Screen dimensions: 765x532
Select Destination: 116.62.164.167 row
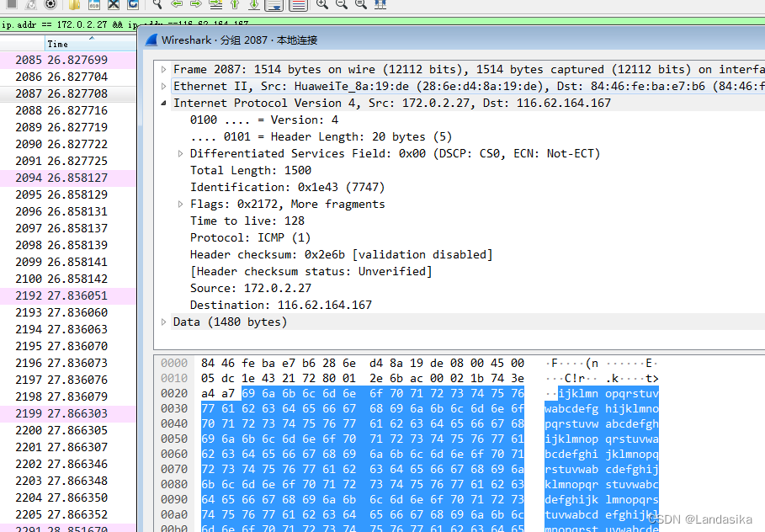(281, 305)
